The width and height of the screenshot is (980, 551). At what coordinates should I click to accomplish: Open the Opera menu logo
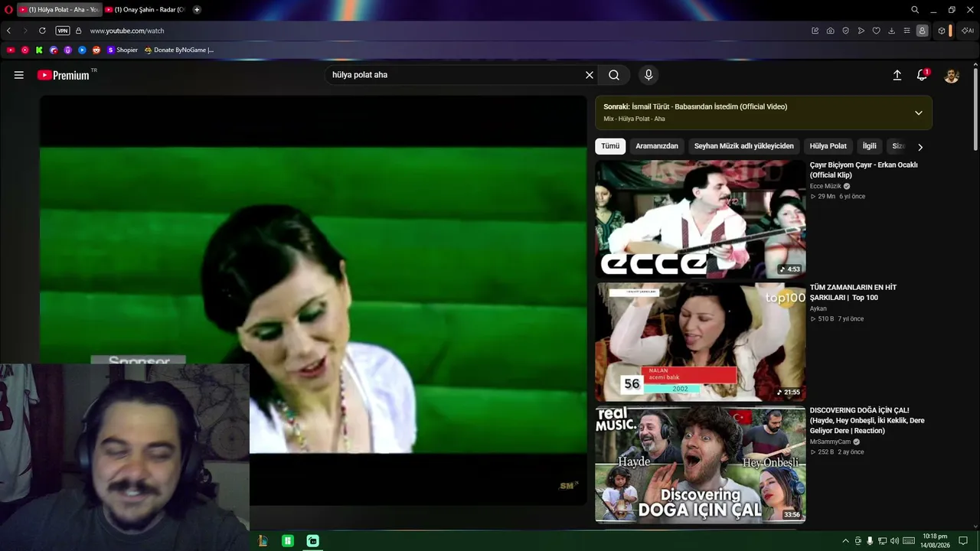click(x=8, y=9)
